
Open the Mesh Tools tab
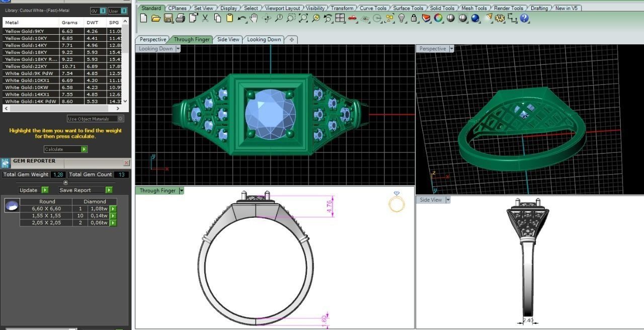pyautogui.click(x=474, y=8)
